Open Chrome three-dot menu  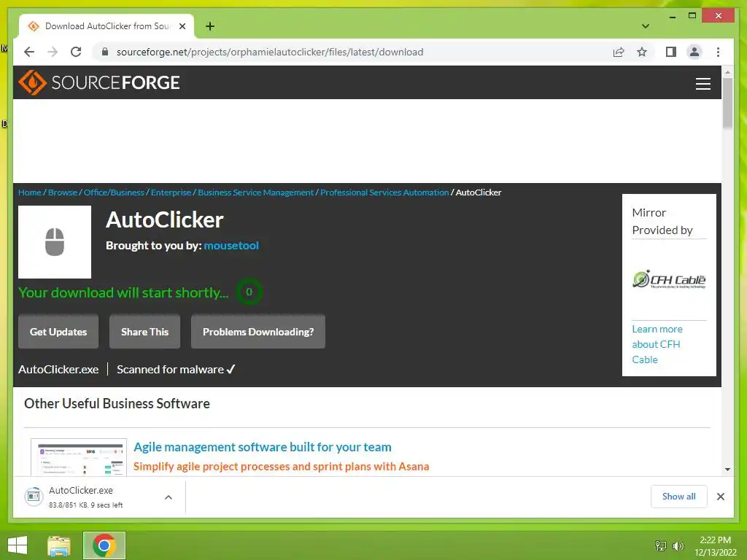click(718, 52)
